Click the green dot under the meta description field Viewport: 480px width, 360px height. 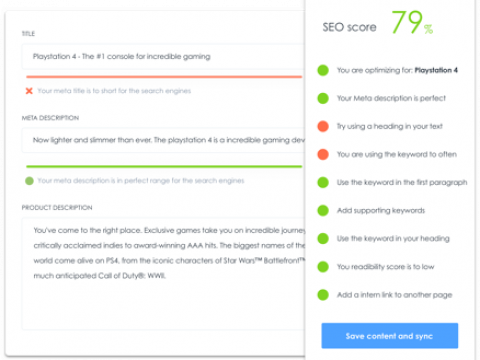tap(29, 181)
